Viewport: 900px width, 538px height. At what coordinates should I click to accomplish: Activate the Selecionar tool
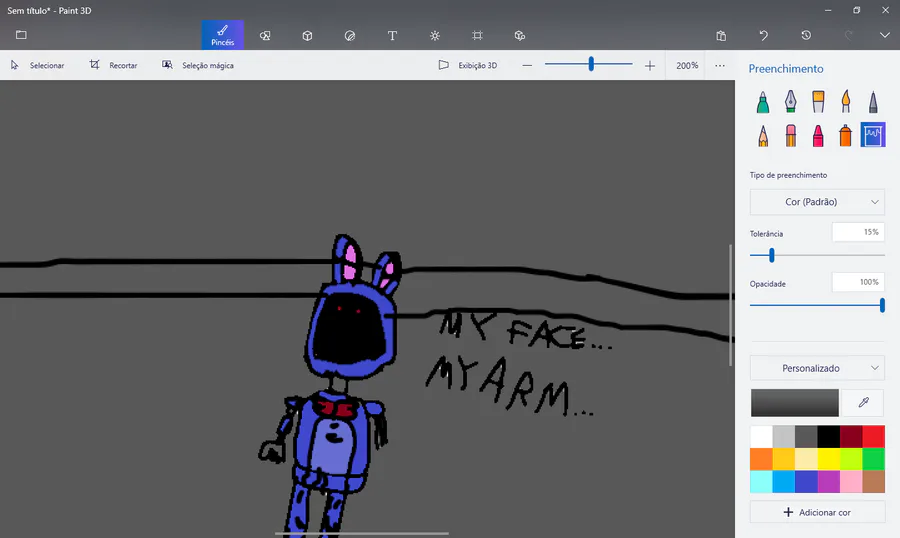point(37,65)
